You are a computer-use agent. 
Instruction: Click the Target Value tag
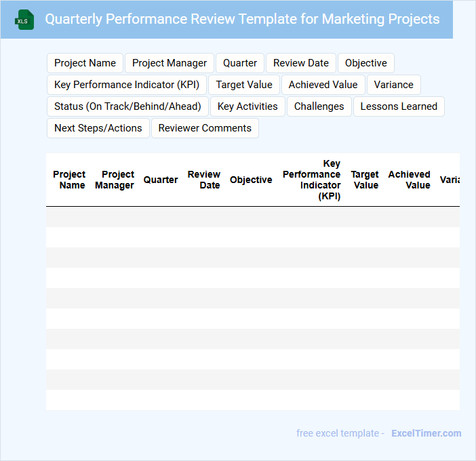pyautogui.click(x=244, y=85)
